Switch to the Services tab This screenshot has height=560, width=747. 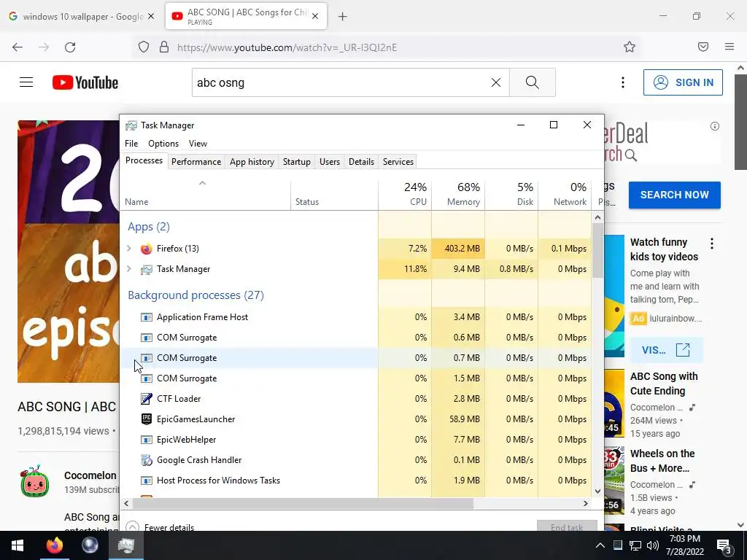(398, 162)
